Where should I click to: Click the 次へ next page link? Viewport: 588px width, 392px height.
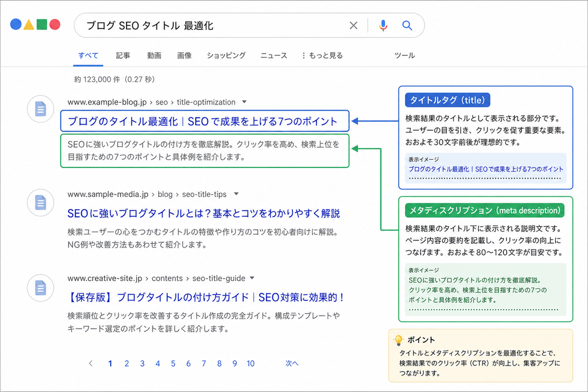coord(292,363)
